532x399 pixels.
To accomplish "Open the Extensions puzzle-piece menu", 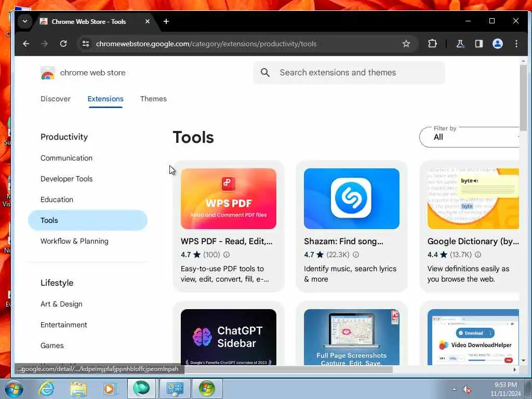I will click(432, 44).
